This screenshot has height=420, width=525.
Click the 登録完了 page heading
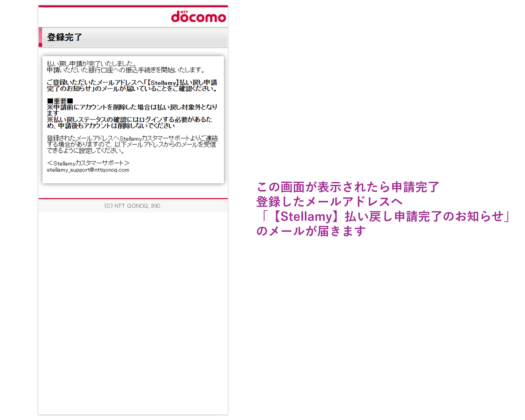point(65,37)
